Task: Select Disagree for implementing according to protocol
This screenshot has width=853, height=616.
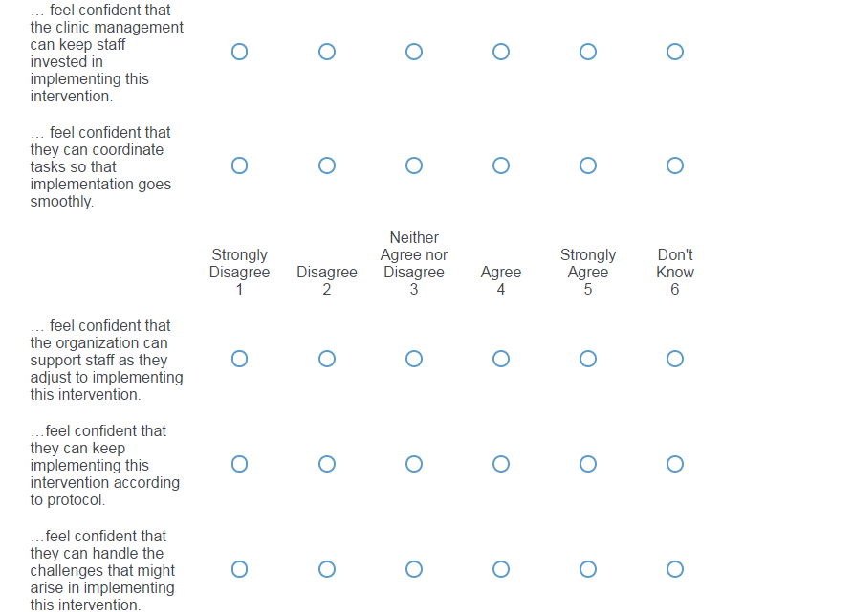Action: click(327, 464)
